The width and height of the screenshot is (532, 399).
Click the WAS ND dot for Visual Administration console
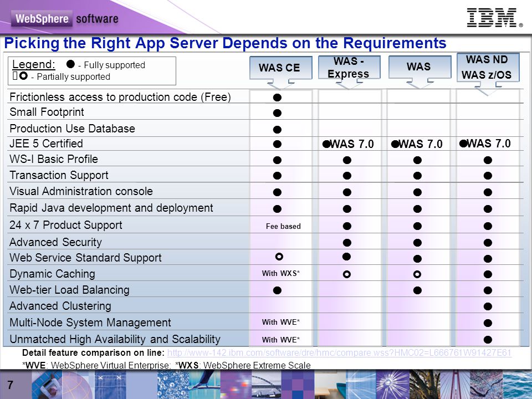(488, 192)
